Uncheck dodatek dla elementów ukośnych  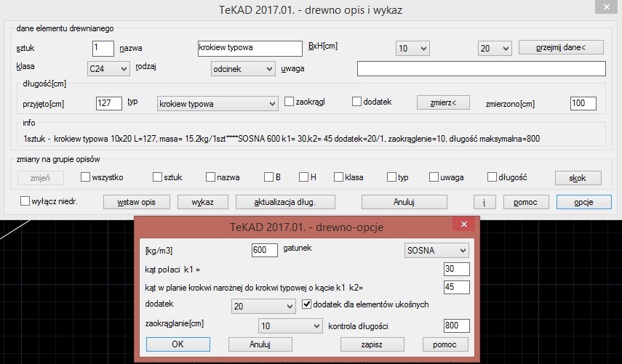pos(307,304)
